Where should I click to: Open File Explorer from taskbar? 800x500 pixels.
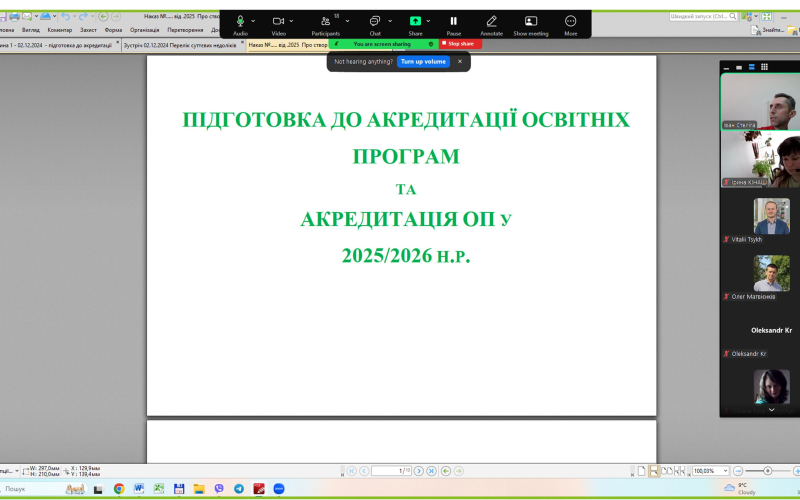tap(199, 489)
